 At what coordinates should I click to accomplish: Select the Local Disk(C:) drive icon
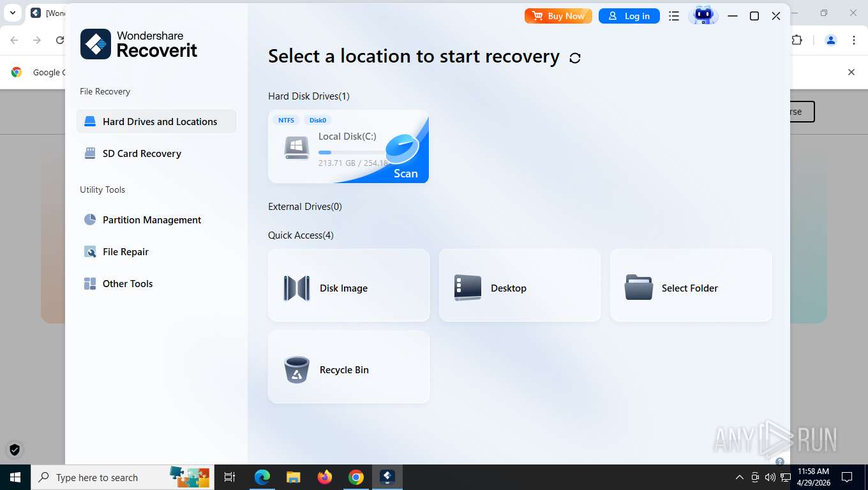pyautogui.click(x=297, y=148)
